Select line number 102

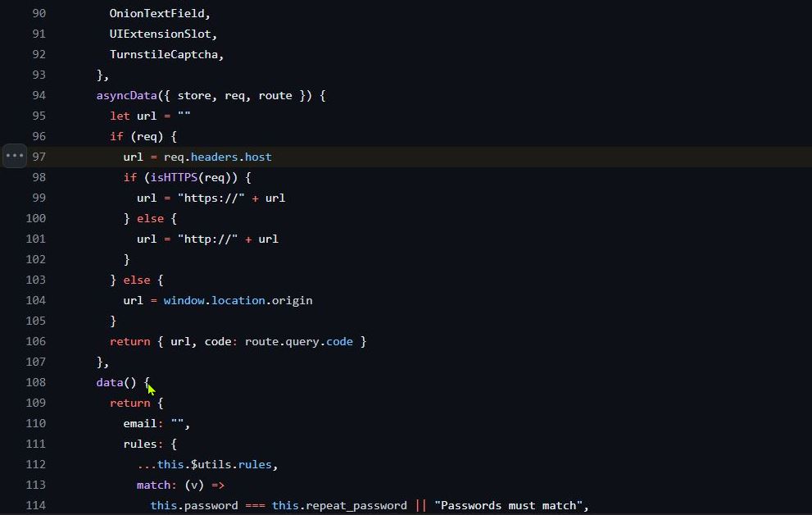coord(36,259)
